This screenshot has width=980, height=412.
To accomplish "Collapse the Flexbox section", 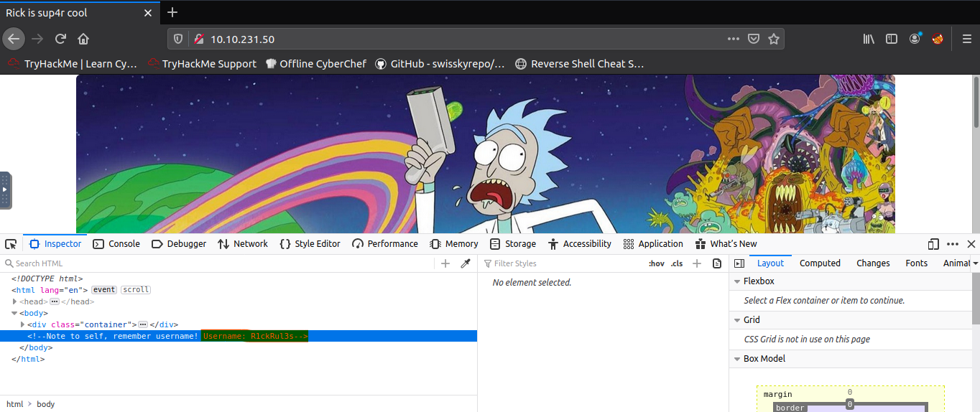I will pyautogui.click(x=736, y=281).
